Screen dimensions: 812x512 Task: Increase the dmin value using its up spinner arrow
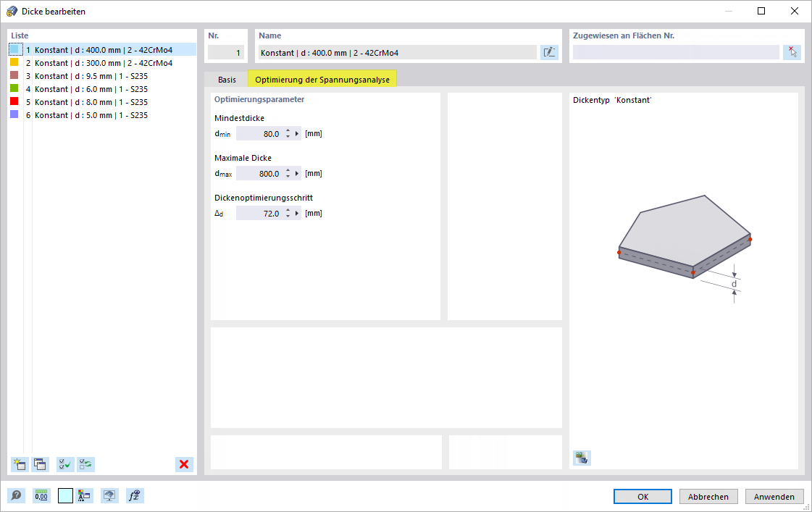288,130
